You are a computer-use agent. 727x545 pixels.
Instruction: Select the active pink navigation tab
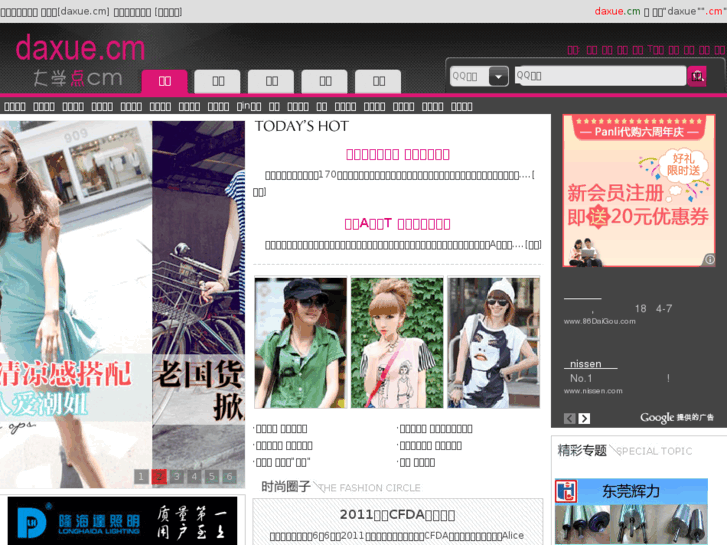tap(165, 81)
